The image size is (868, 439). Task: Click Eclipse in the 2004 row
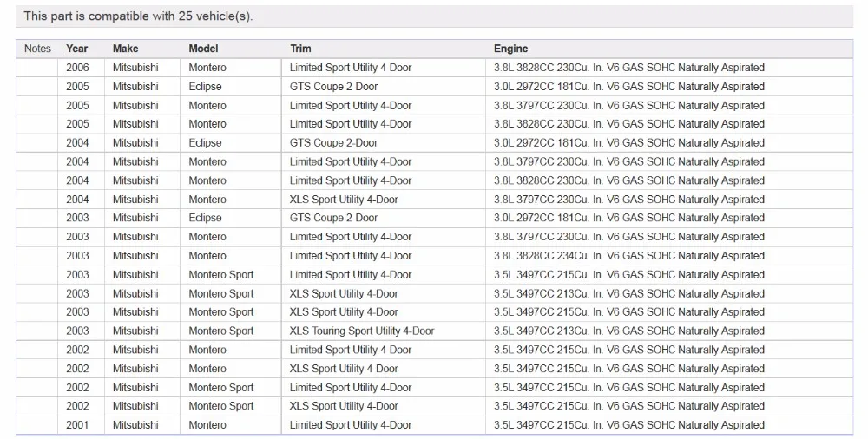205,143
